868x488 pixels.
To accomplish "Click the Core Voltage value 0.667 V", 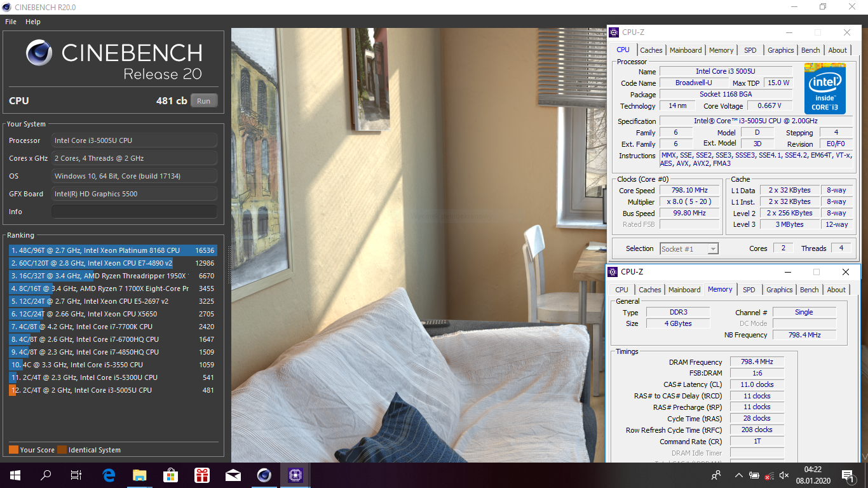I will tap(770, 105).
